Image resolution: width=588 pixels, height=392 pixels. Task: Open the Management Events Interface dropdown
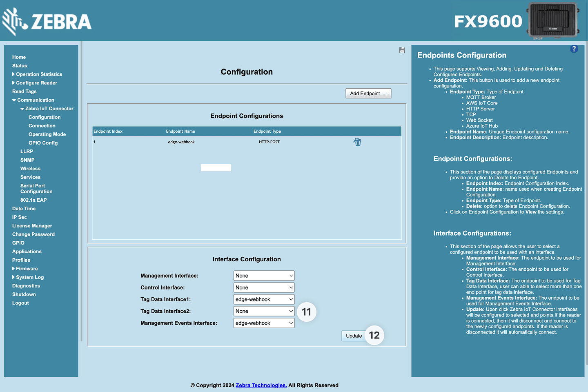pyautogui.click(x=264, y=323)
